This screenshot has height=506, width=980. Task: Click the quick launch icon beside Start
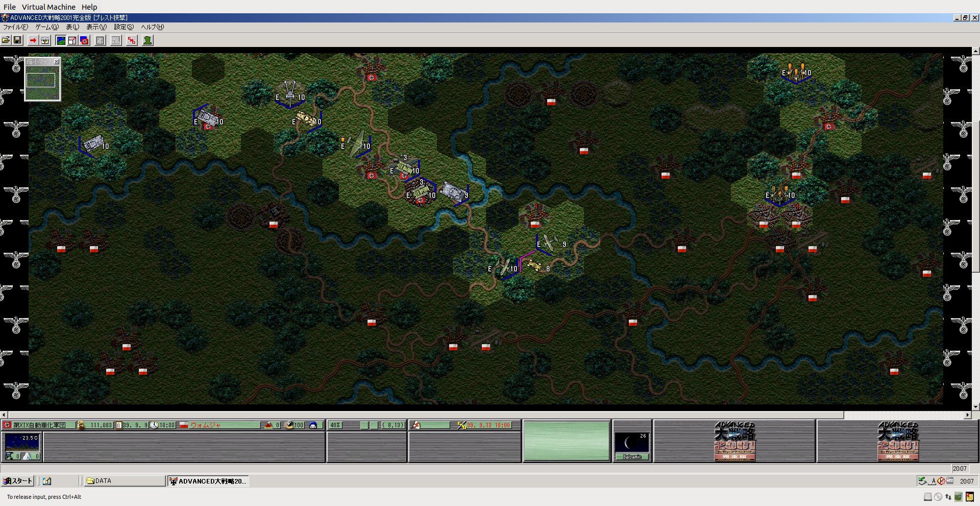47,481
